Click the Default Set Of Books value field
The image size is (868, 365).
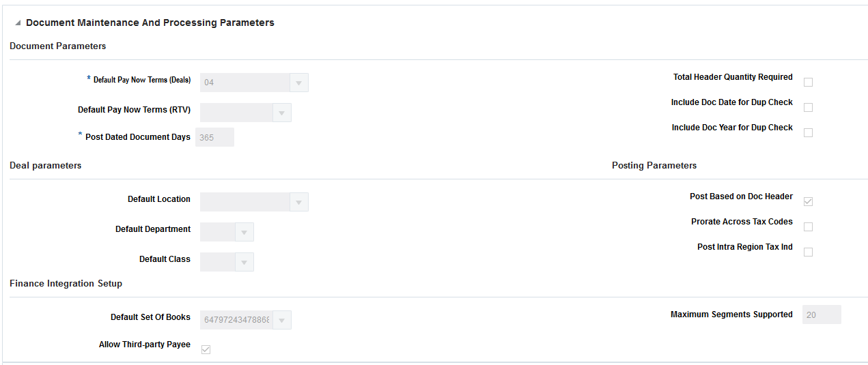[236, 320]
